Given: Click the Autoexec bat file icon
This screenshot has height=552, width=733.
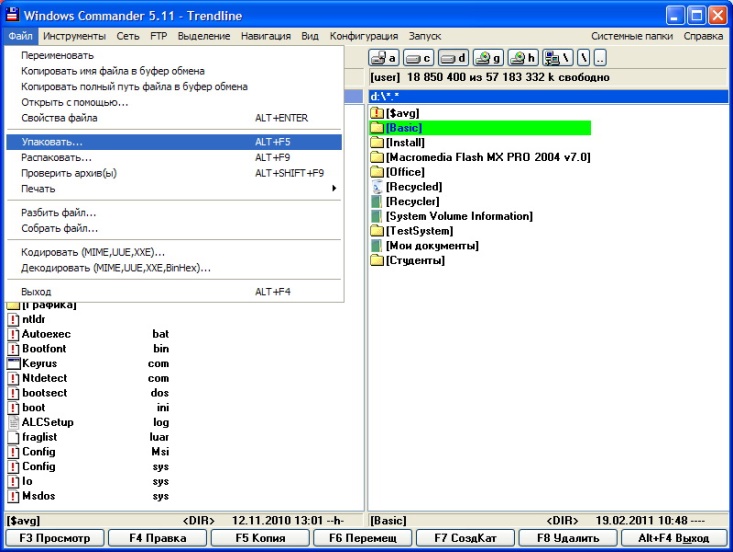Looking at the screenshot, I should click(x=14, y=334).
